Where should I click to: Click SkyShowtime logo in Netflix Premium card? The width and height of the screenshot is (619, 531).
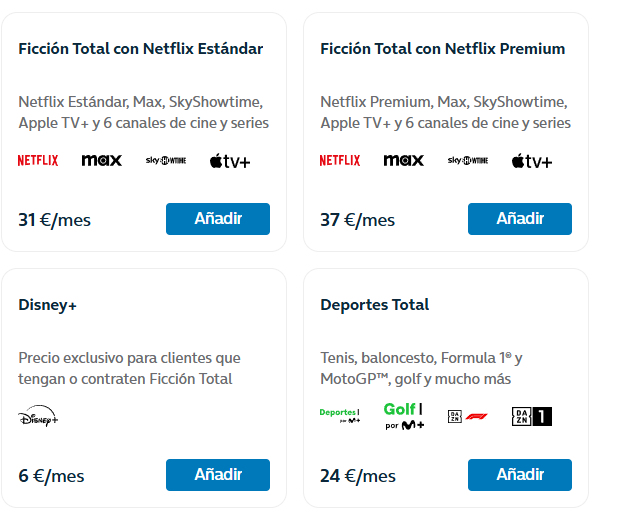coord(468,160)
